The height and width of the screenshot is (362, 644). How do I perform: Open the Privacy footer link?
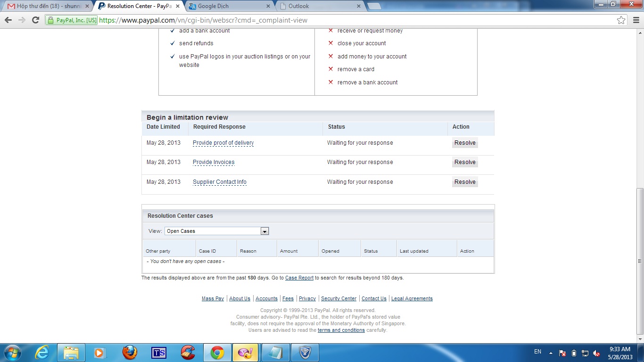307,298
